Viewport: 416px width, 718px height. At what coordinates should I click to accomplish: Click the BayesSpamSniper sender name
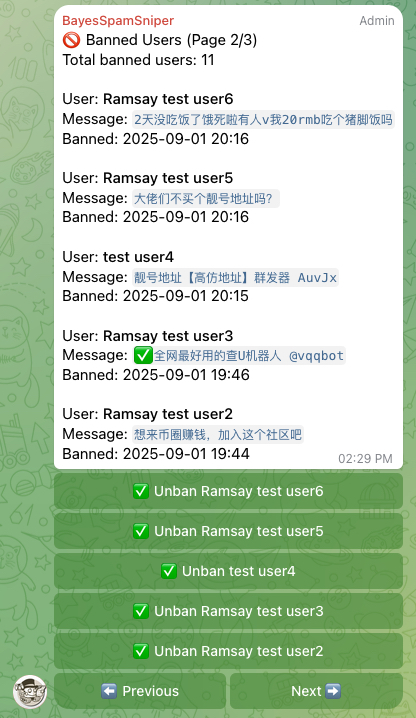(x=118, y=21)
